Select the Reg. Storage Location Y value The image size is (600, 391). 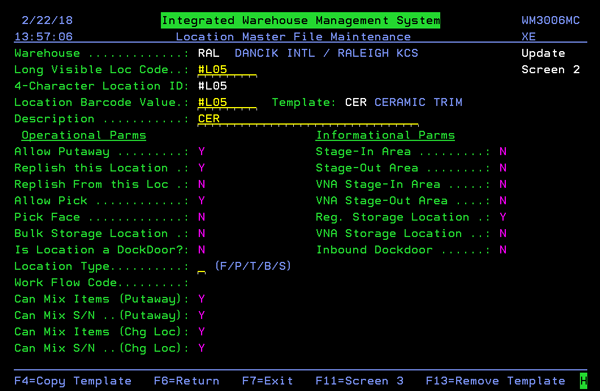pos(503,217)
